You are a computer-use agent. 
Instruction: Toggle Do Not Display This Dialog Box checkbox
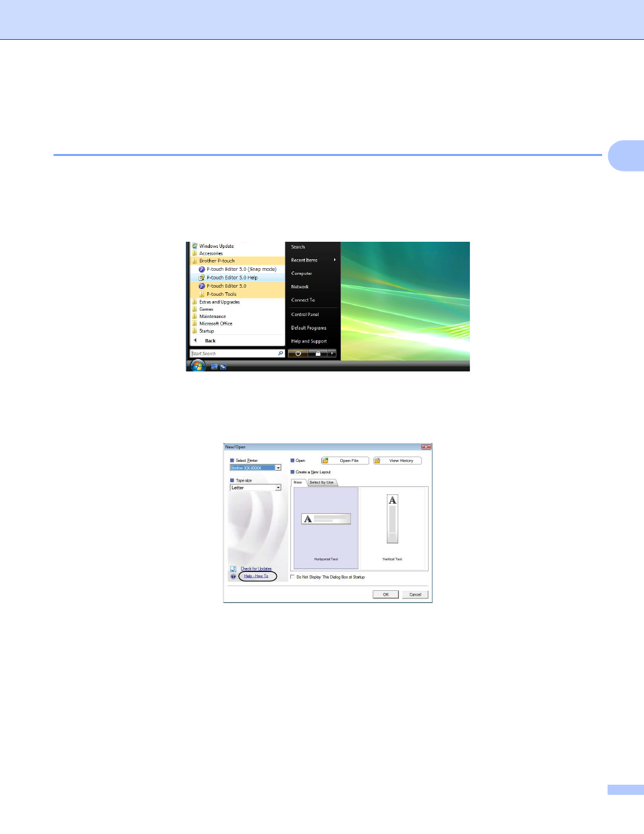292,577
